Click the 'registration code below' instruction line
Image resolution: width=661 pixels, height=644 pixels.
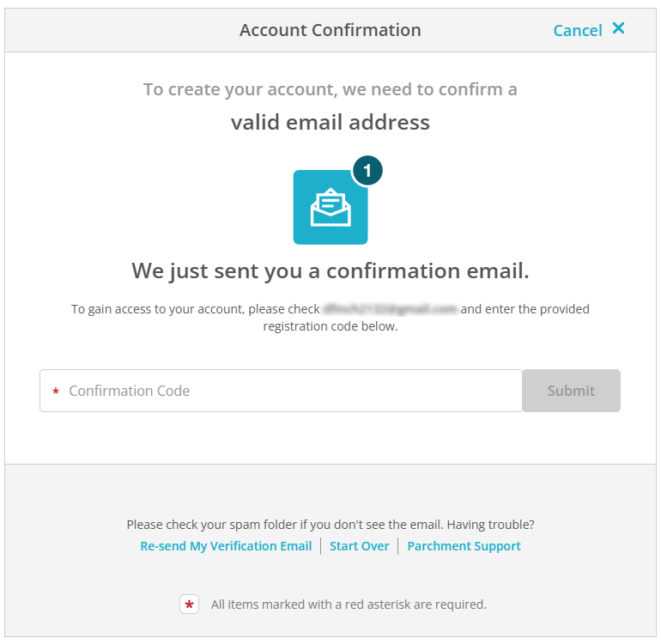330,326
